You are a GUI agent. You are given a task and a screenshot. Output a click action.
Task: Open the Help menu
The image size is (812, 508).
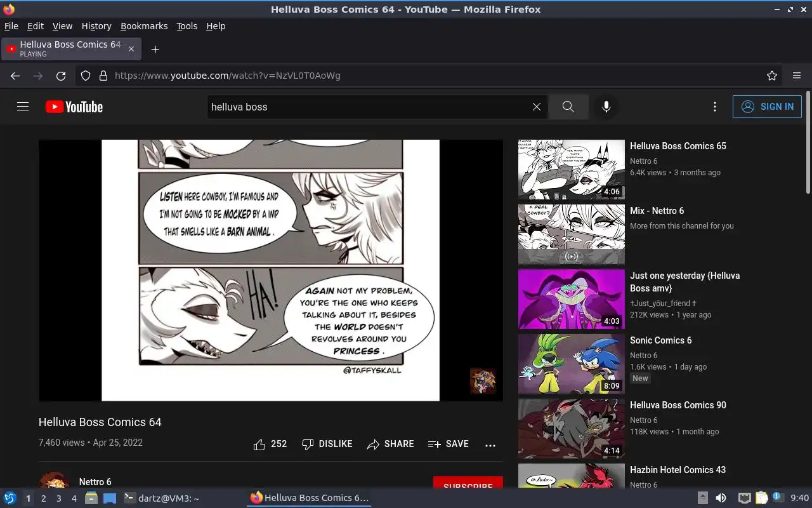[216, 26]
